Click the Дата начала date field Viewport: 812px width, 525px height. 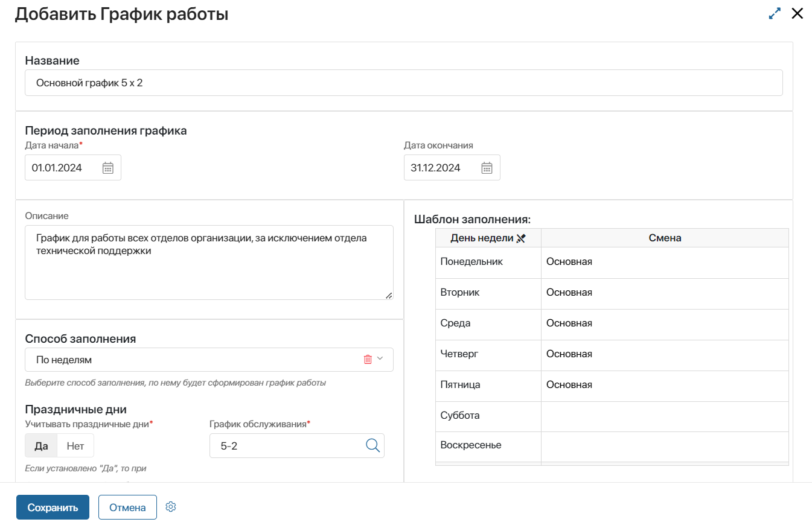tap(73, 168)
